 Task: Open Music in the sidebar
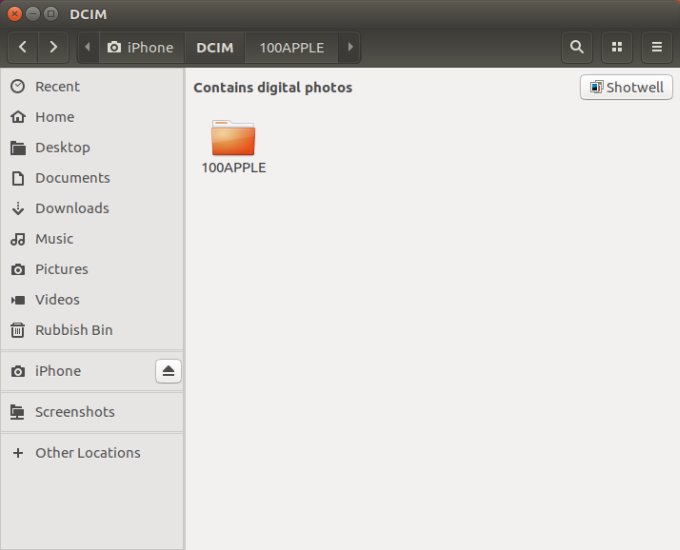tap(92, 239)
